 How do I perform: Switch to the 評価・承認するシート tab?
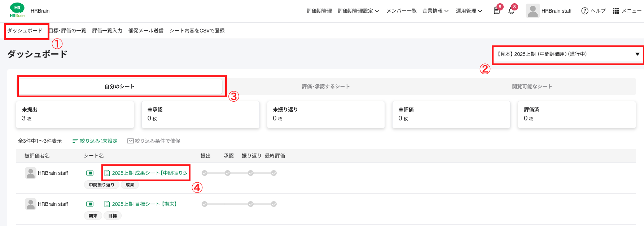pos(326,86)
